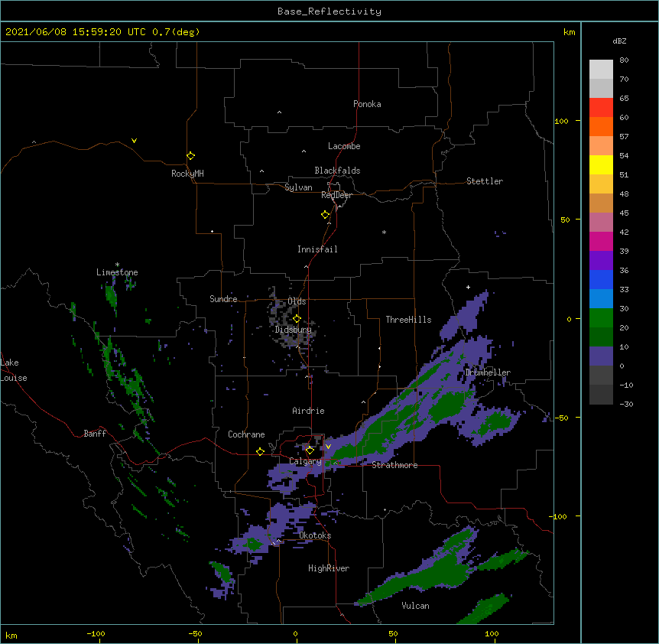Click the Cochrane town label
This screenshot has height=644, width=659.
tap(246, 434)
